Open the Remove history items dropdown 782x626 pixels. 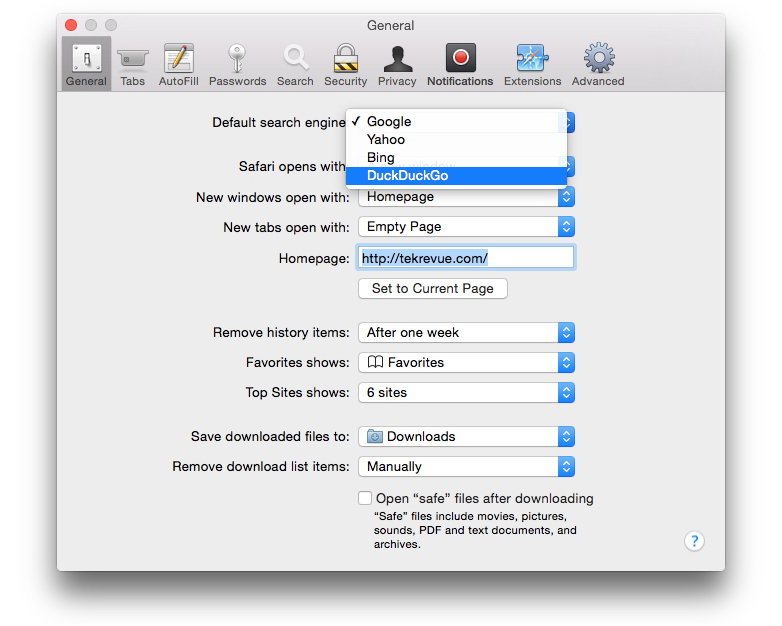tap(466, 333)
